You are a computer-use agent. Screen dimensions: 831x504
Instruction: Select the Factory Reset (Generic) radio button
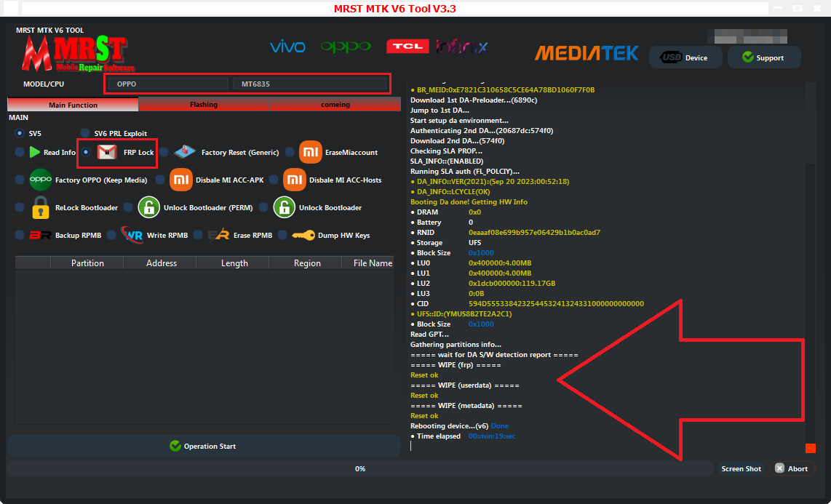pyautogui.click(x=164, y=153)
